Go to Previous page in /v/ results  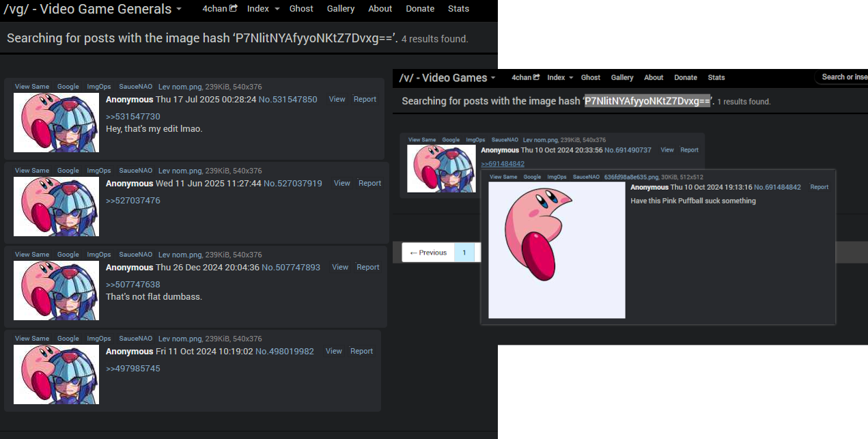(x=428, y=253)
